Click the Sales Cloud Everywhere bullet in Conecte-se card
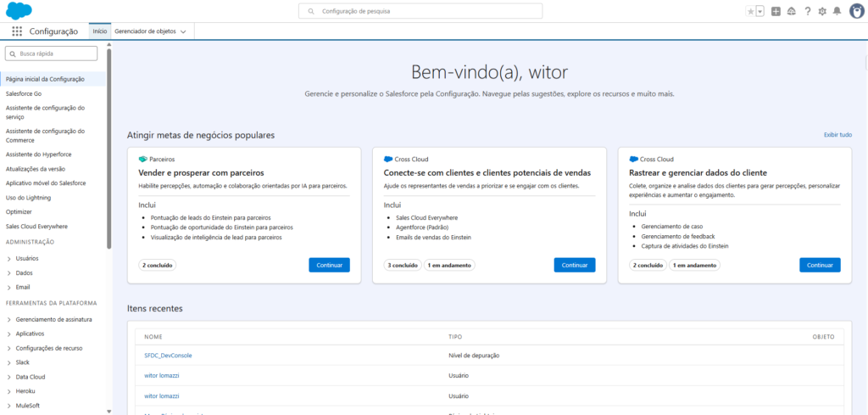Viewport: 868px width, 415px height. click(427, 218)
